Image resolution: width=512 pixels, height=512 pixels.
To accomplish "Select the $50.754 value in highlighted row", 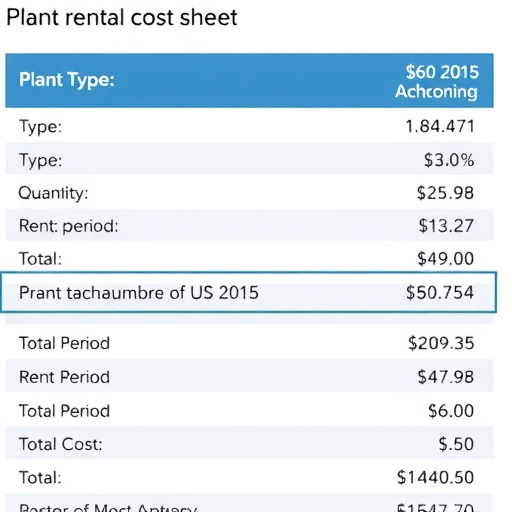I will pyautogui.click(x=440, y=292).
